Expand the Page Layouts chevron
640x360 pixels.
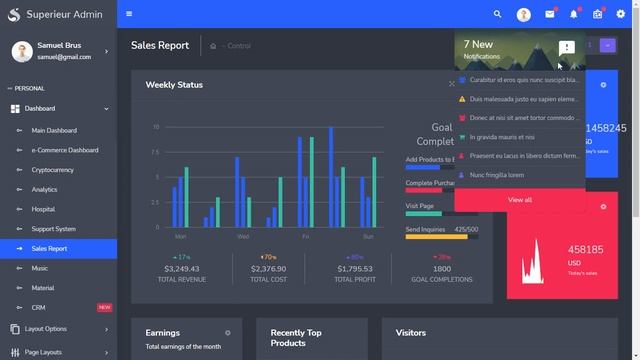[107, 353]
